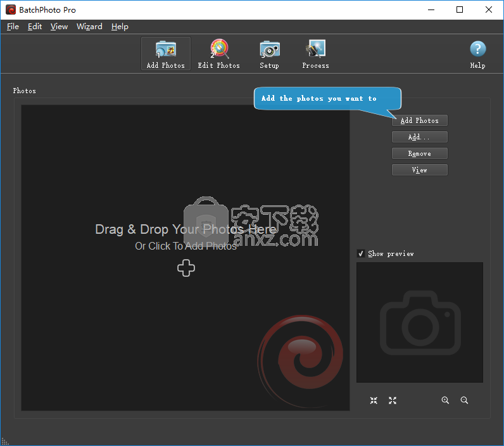Open the Wizard menu
504x446 pixels.
89,27
